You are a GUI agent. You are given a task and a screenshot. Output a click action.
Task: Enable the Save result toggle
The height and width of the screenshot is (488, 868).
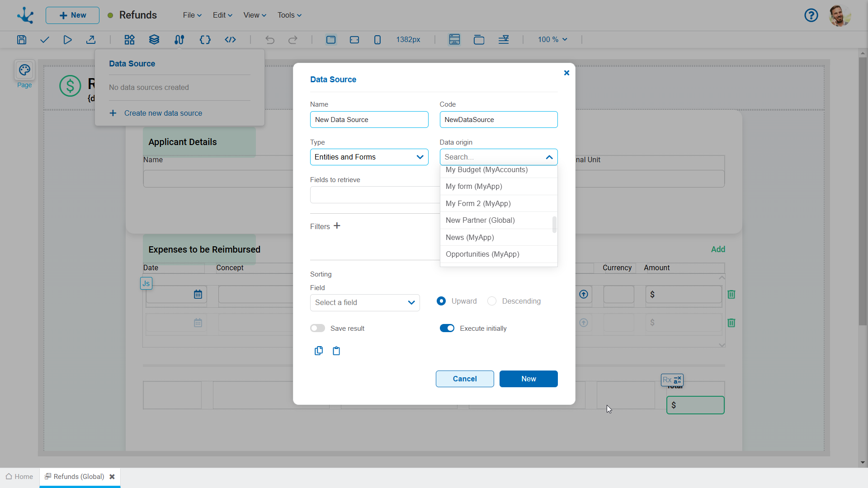(x=317, y=328)
